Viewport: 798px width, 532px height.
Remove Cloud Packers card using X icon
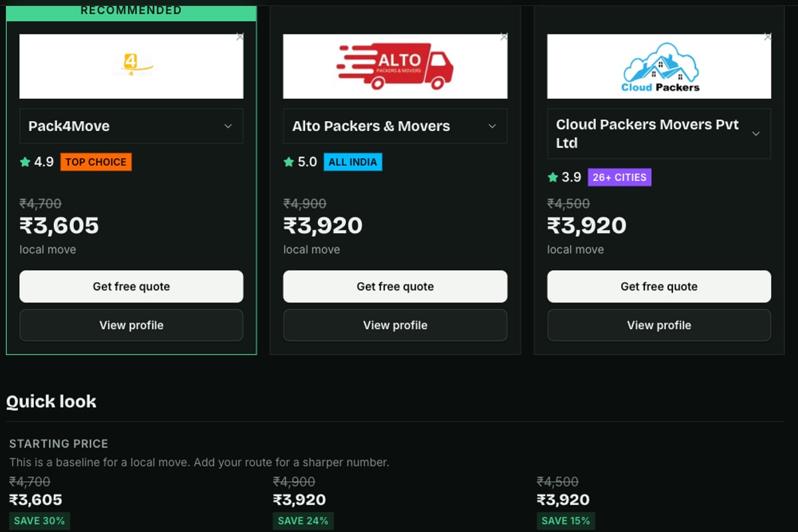pos(767,37)
